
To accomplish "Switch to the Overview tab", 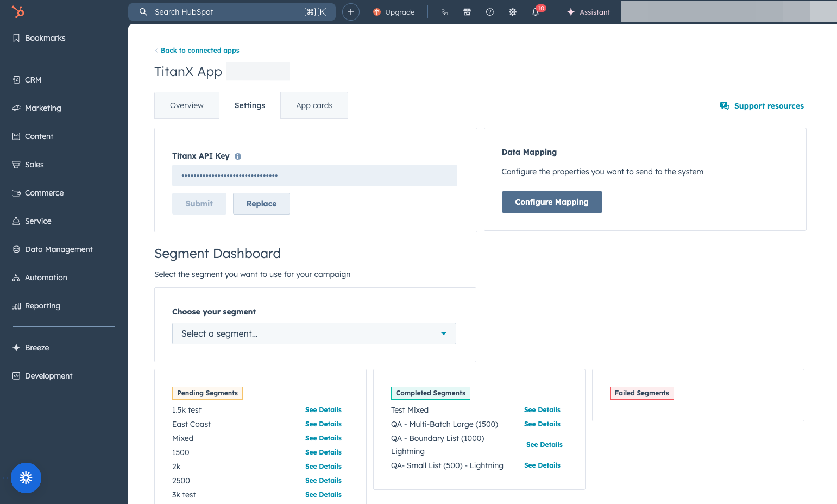I will (187, 105).
